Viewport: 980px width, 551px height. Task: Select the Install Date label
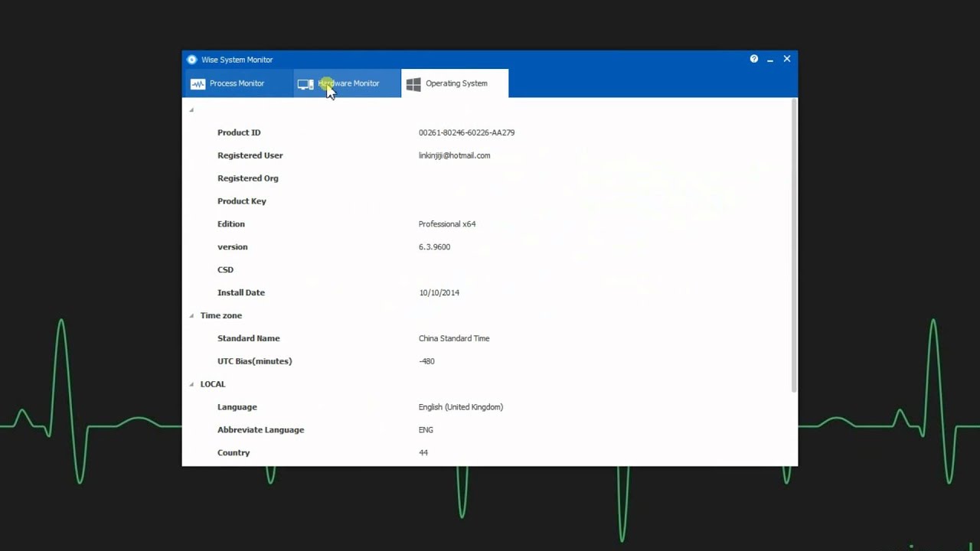pyautogui.click(x=241, y=292)
